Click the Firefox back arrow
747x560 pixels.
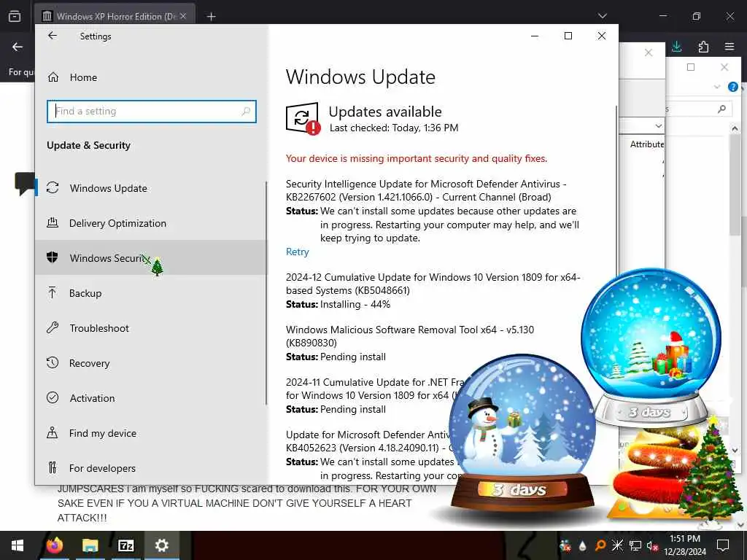tap(18, 47)
